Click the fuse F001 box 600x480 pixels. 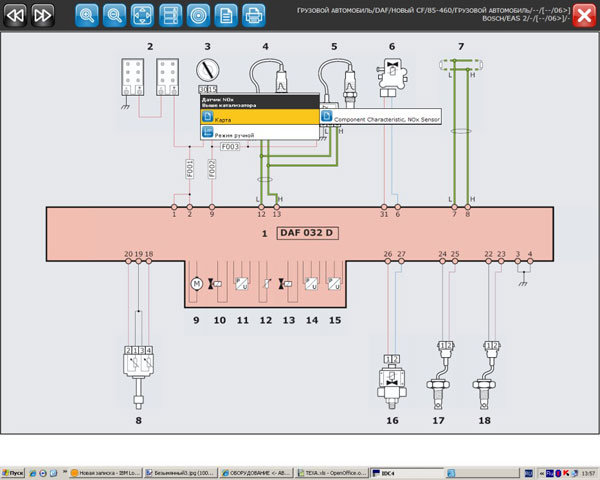(x=190, y=169)
